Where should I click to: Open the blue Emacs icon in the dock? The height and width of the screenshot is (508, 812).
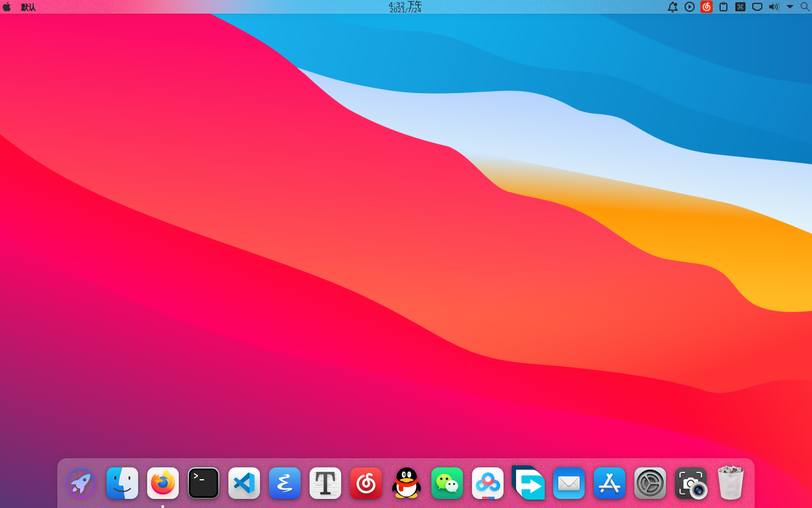click(285, 483)
